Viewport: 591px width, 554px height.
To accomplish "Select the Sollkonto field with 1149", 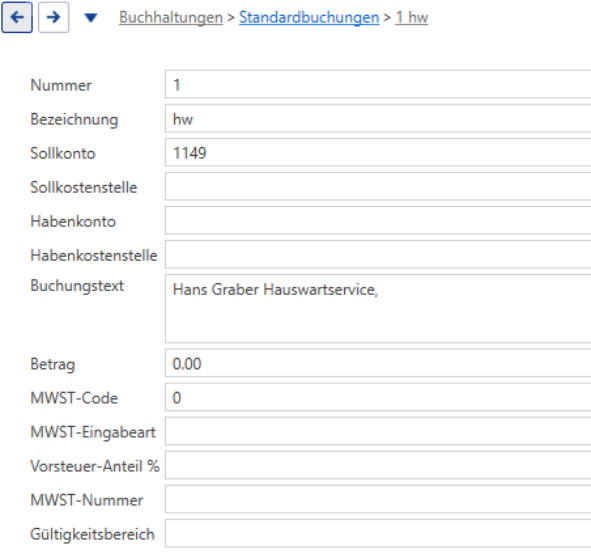I will [x=378, y=152].
